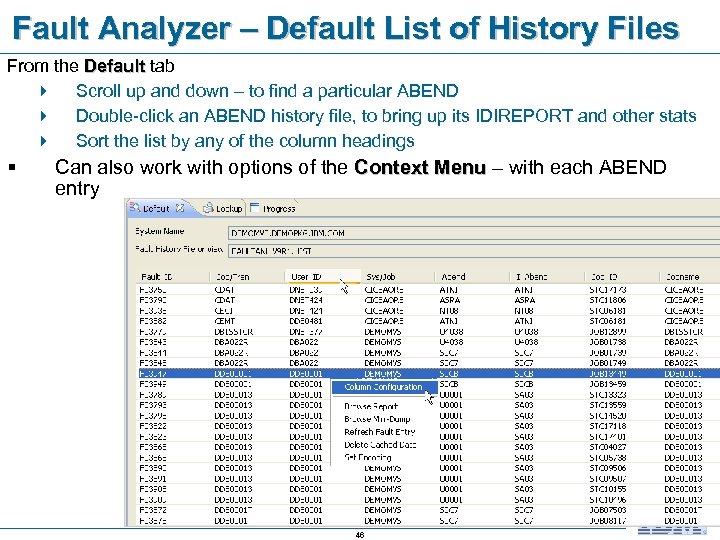This screenshot has width=720, height=540.
Task: Sort by the Jobname column header
Action: 682,277
